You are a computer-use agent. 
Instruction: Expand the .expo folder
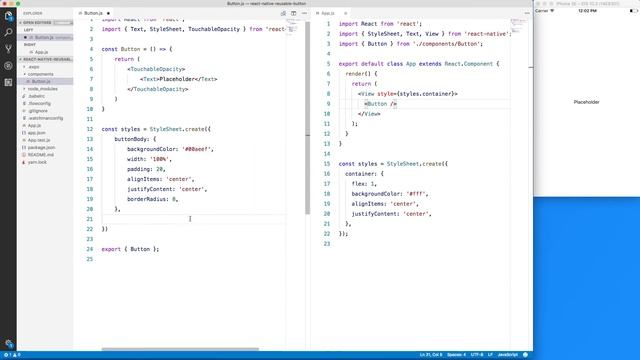click(33, 67)
